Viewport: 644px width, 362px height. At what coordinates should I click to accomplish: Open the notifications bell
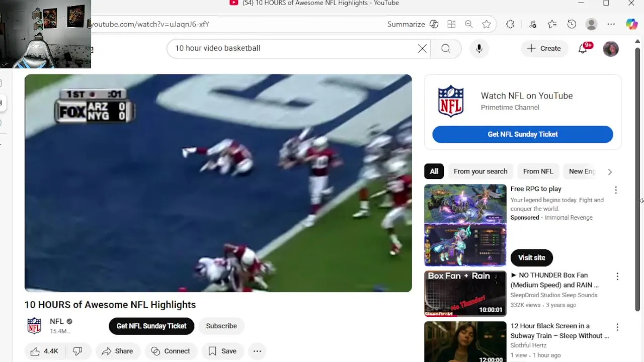(x=584, y=48)
